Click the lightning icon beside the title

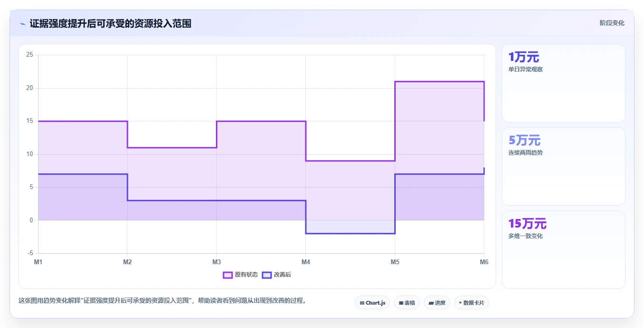click(22, 24)
